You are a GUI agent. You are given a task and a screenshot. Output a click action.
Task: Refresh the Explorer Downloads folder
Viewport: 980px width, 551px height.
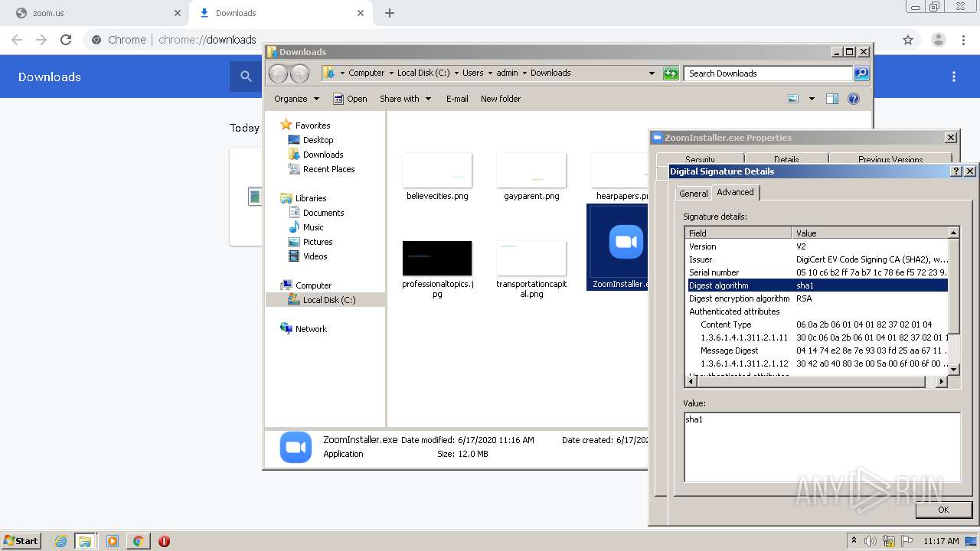[x=671, y=73]
